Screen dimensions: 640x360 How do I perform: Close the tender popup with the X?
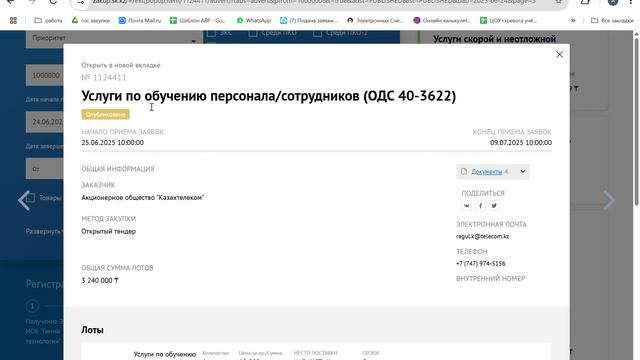559,54
